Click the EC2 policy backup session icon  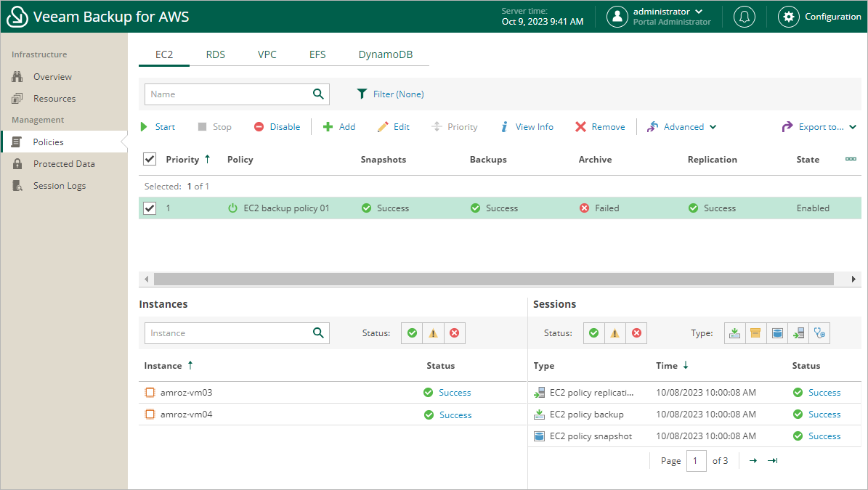[x=539, y=415]
